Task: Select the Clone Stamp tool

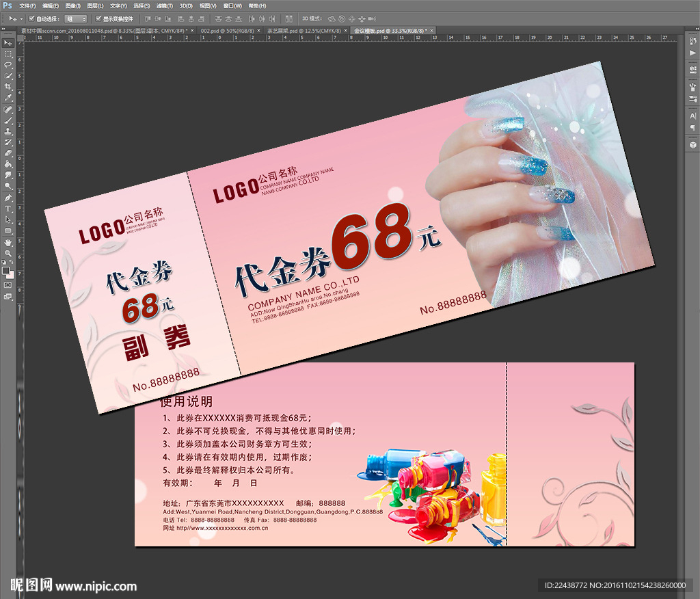Action: (x=8, y=131)
